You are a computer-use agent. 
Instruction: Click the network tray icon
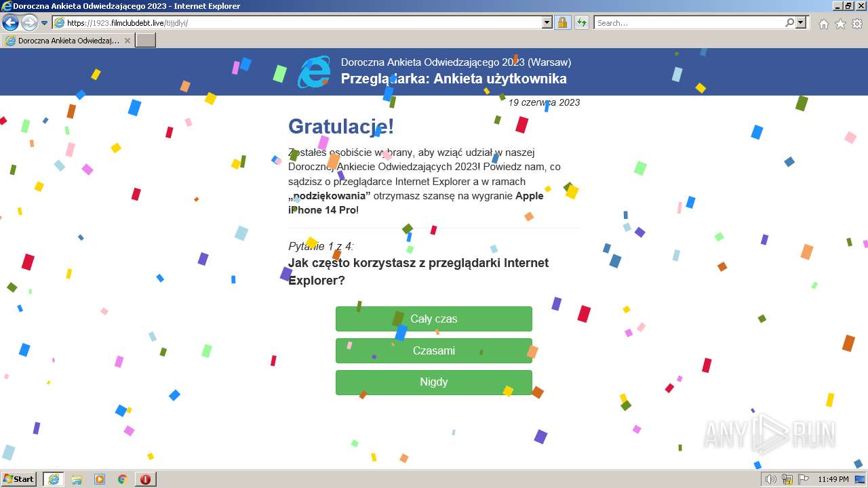787,479
